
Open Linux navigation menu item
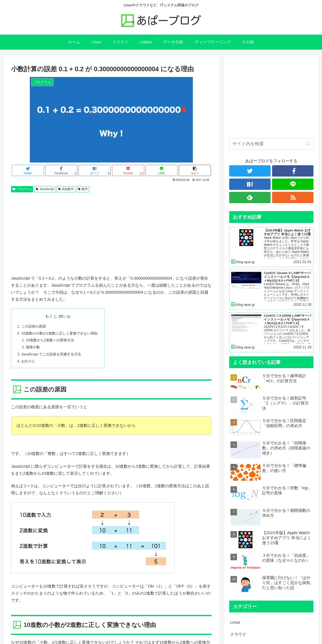tap(96, 42)
